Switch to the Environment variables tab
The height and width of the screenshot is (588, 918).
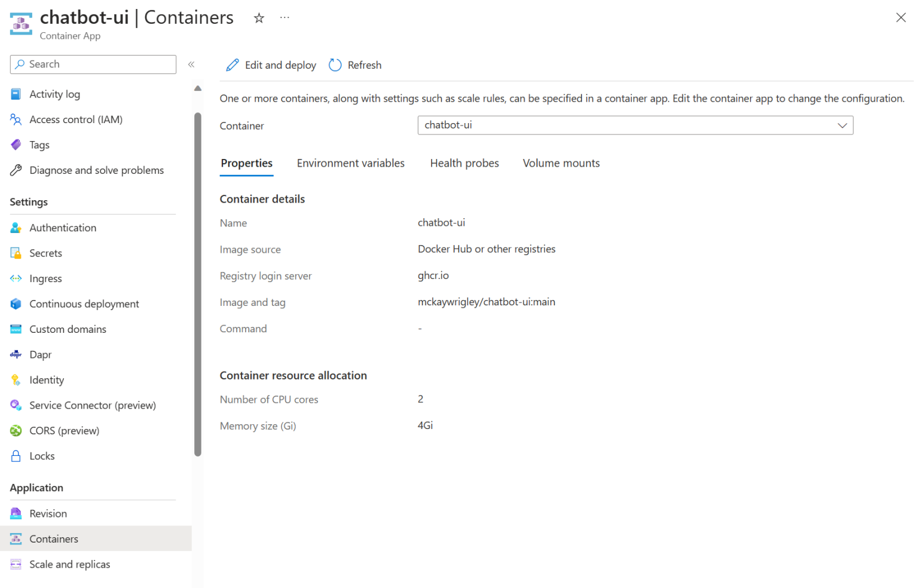351,163
